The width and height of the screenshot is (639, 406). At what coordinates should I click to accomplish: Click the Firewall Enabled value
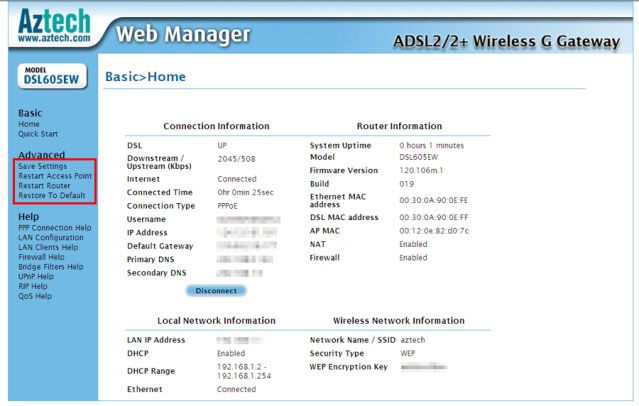point(413,258)
